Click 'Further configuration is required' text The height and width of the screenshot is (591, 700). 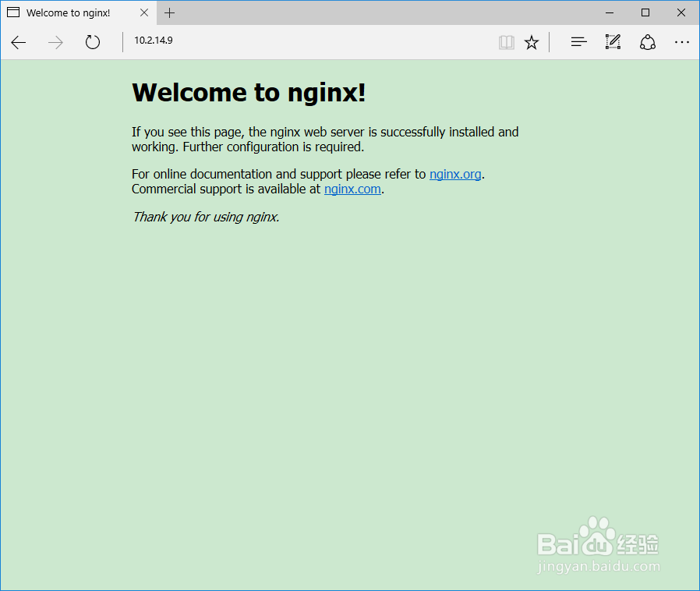[273, 147]
